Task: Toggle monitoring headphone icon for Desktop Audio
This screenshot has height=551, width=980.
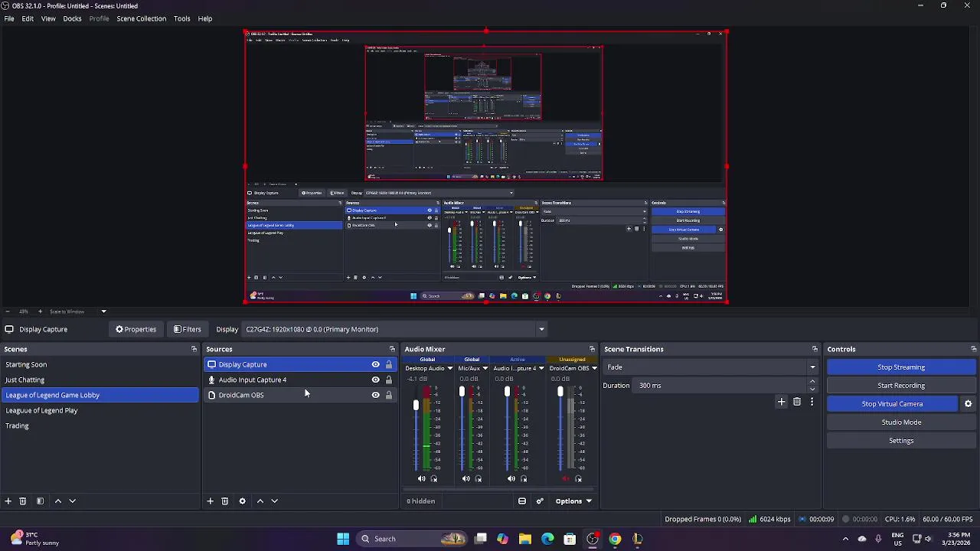Action: pyautogui.click(x=434, y=479)
